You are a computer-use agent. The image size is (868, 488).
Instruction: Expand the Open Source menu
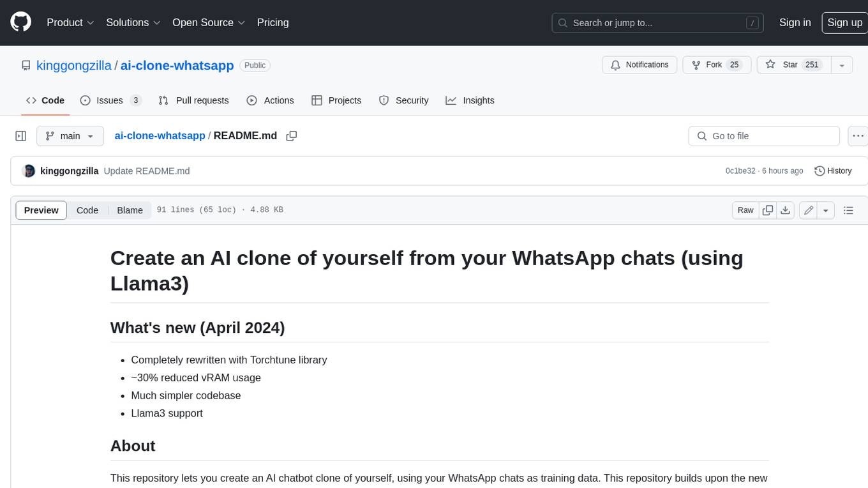point(209,22)
